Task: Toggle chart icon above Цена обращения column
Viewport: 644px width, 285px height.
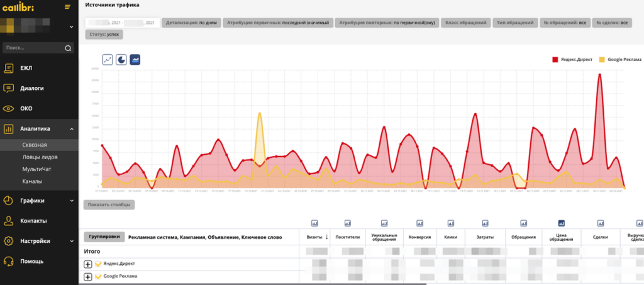Action: click(560, 223)
